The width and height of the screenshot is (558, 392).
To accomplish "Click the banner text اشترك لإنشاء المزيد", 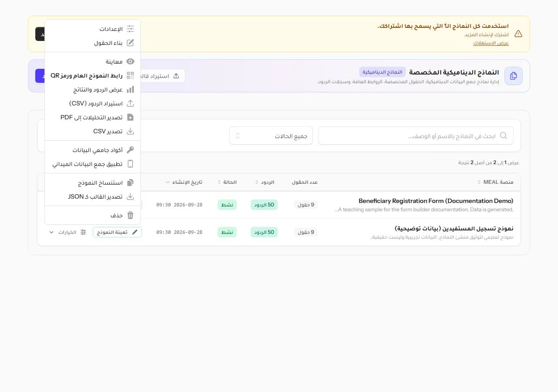I will pyautogui.click(x=486, y=34).
